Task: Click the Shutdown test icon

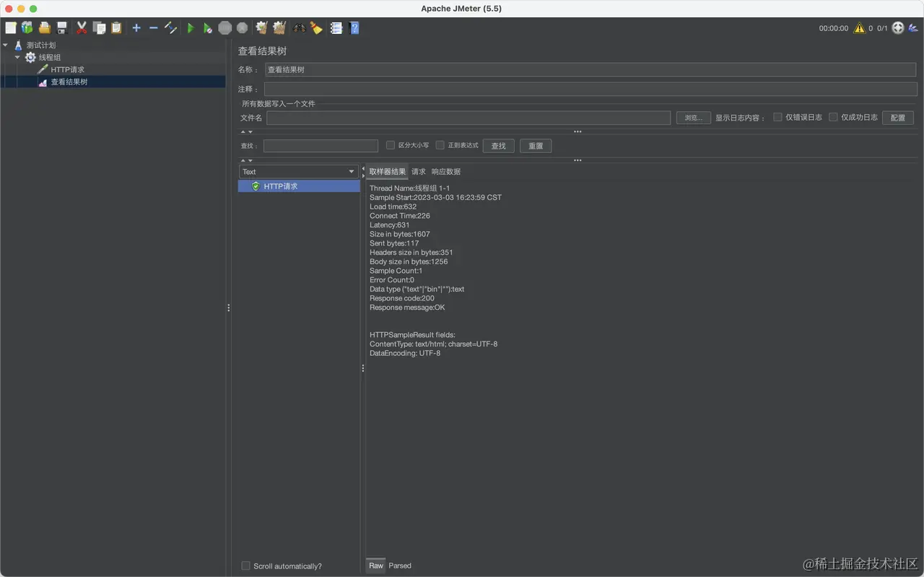Action: tap(243, 28)
